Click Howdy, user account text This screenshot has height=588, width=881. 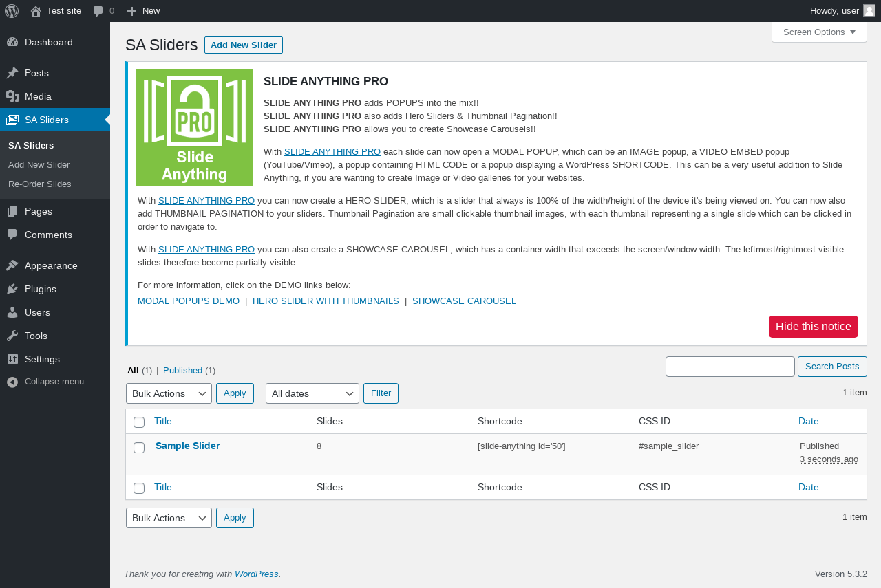[x=834, y=10]
